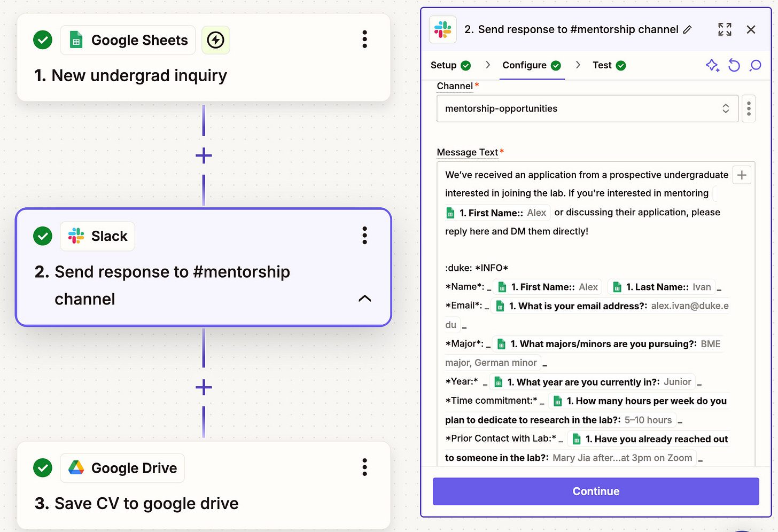Add a step between Sheets and Slack
Image resolution: width=778 pixels, height=532 pixels.
tap(204, 155)
